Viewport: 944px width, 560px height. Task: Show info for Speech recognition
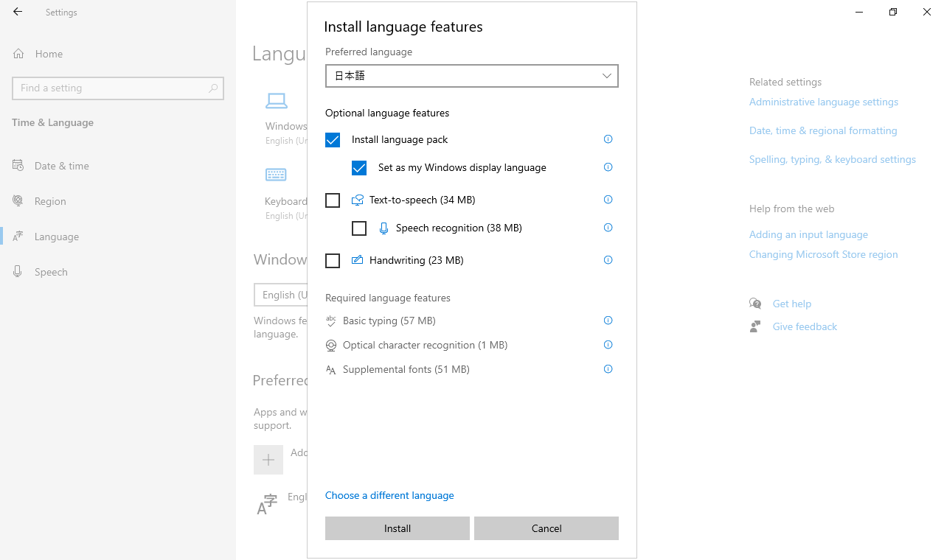pos(608,228)
